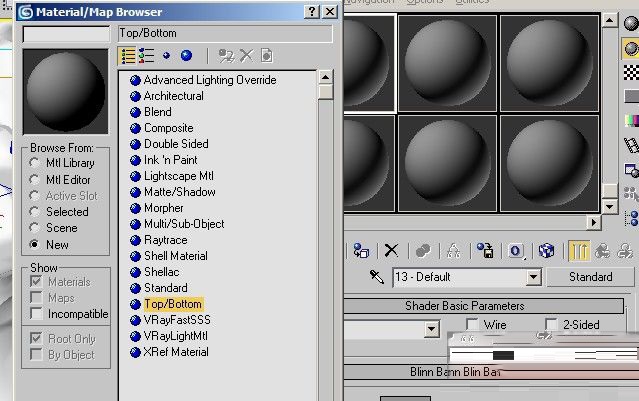Click Put Material to Scene icon
Screen dimensions: 639x401
[x=361, y=251]
